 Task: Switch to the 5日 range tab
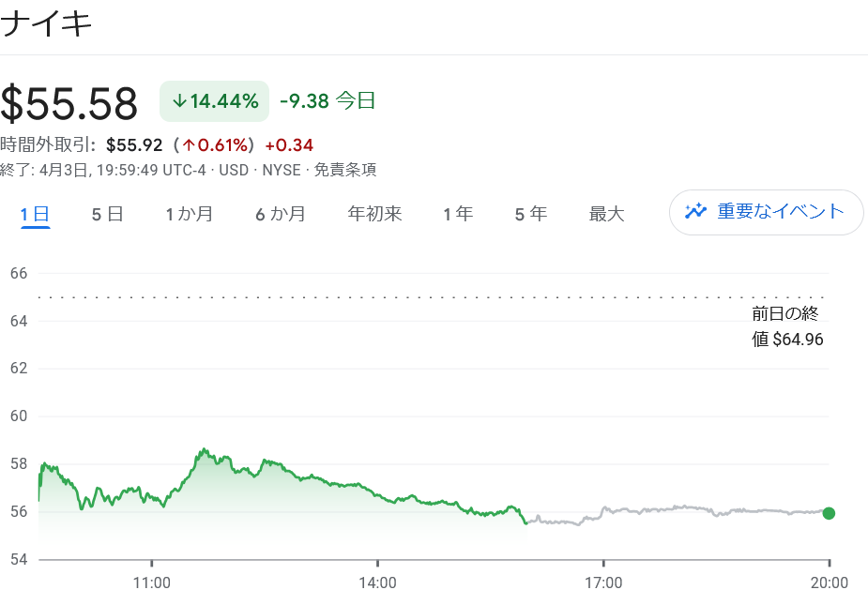pos(107,214)
